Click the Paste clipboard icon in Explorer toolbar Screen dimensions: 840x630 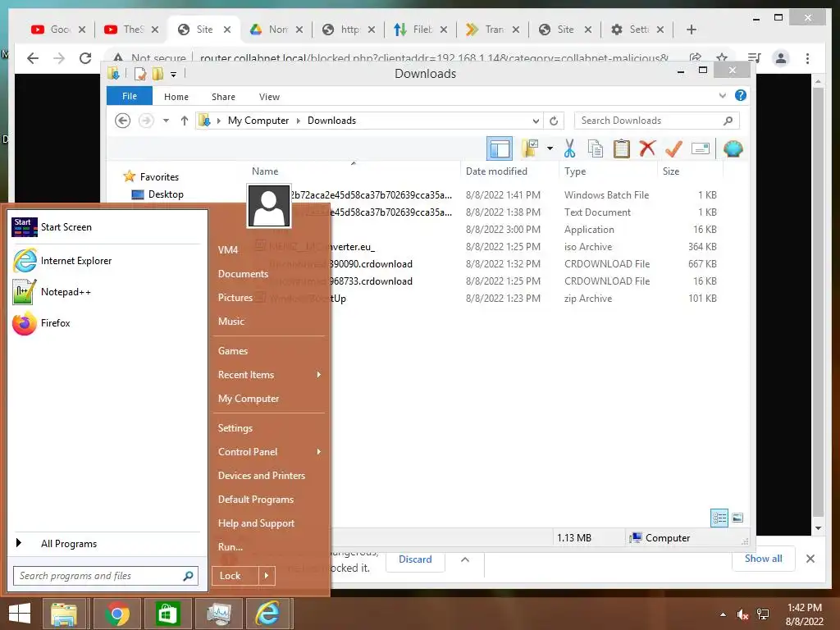pos(622,148)
